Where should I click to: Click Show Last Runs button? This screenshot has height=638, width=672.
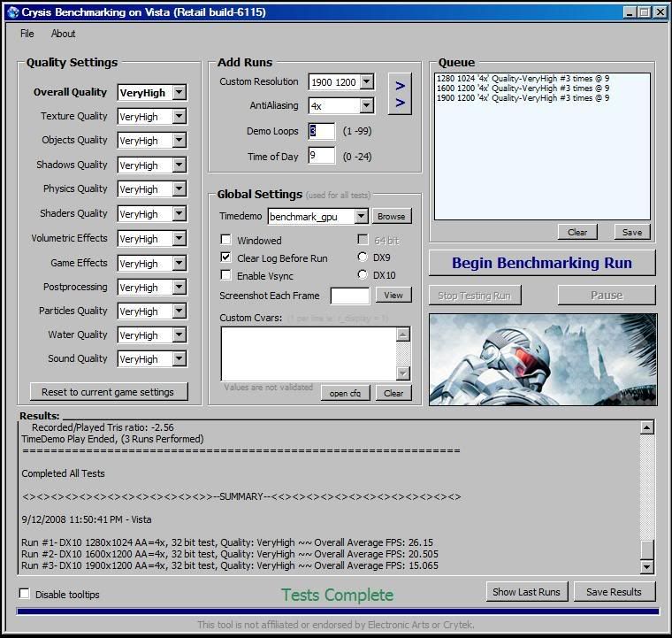click(x=527, y=592)
